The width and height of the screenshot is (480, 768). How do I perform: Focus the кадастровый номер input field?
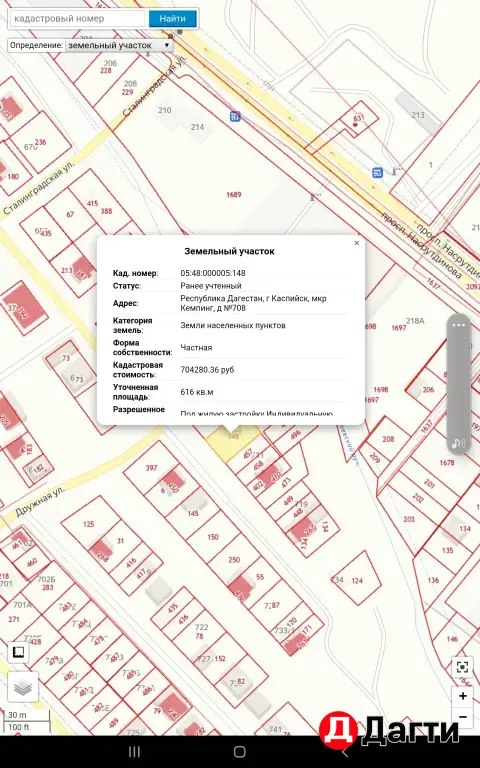pyautogui.click(x=78, y=19)
